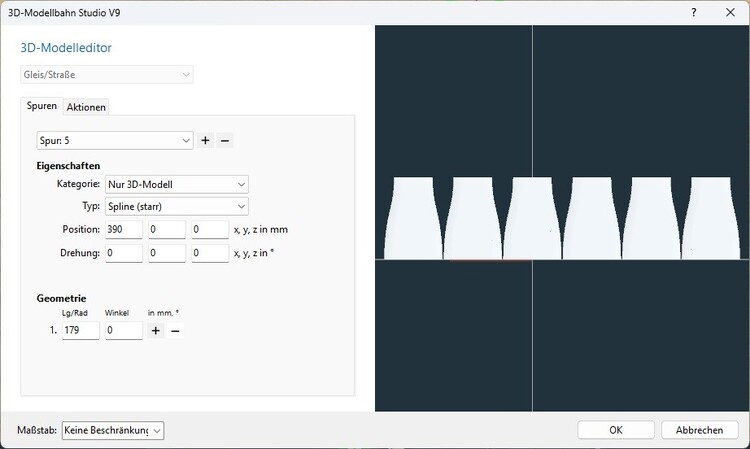
Task: Open the Spur: 5 dropdown
Action: 115,141
